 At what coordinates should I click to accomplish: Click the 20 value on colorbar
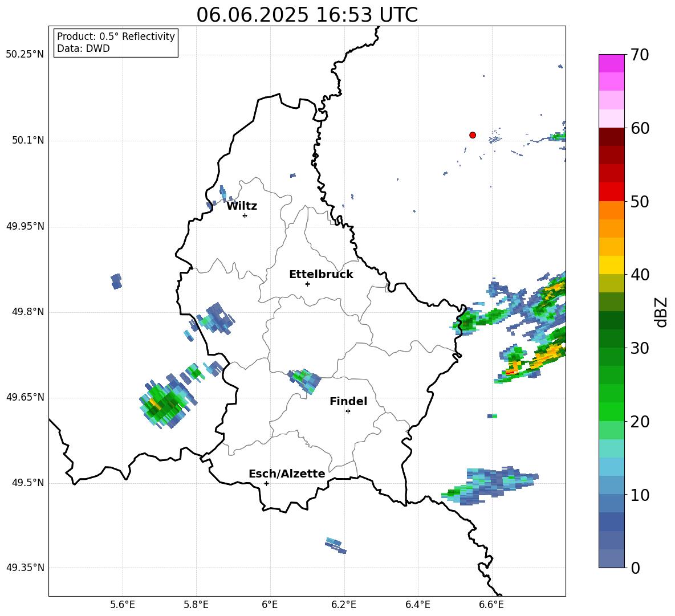640,422
